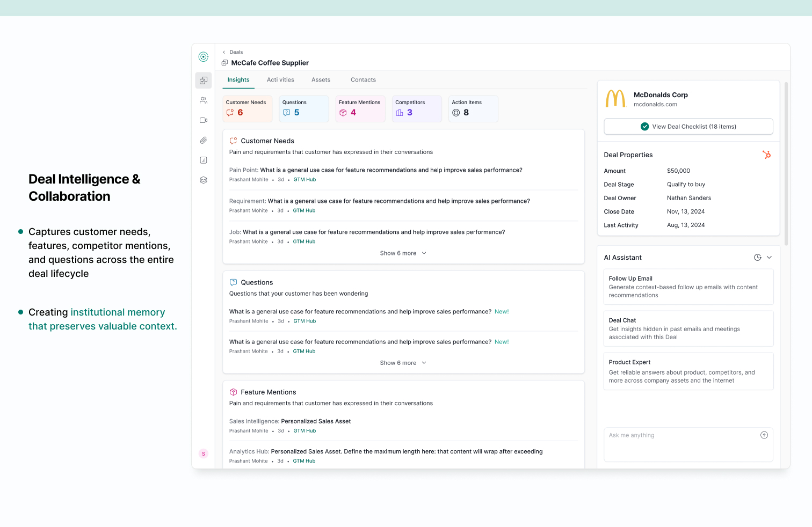Viewport: 812px width, 527px height.
Task: Expand Show 6 more under Customer Needs
Action: pyautogui.click(x=403, y=253)
